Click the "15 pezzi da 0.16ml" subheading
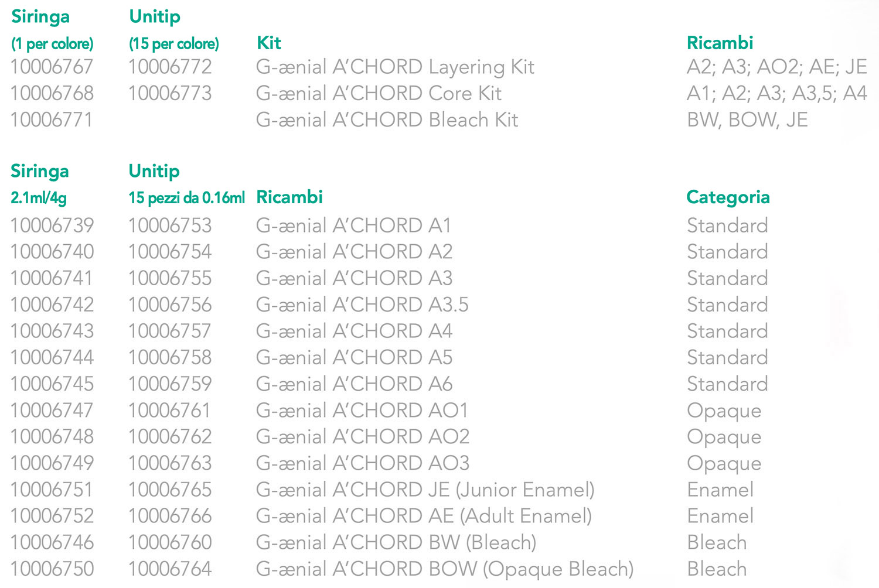Viewport: 879px width, 588px height. click(186, 198)
